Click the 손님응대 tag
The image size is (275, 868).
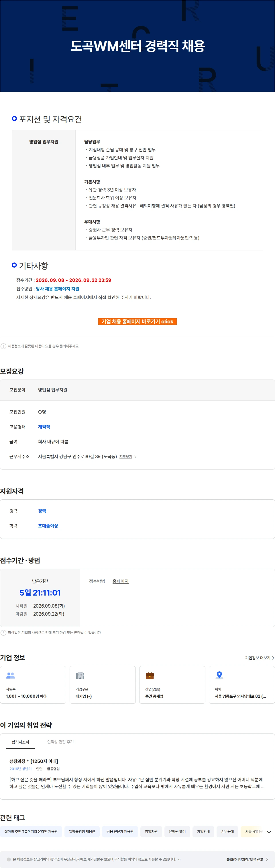(227, 831)
